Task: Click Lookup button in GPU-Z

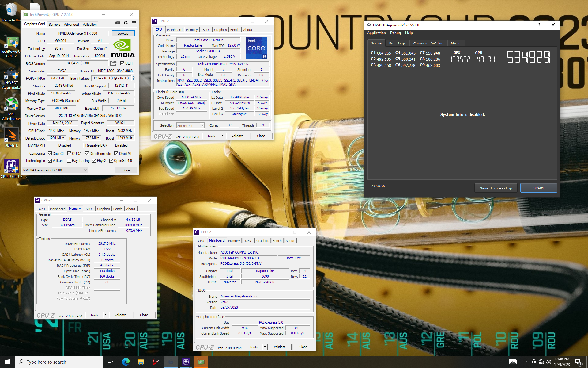Action: tap(123, 33)
